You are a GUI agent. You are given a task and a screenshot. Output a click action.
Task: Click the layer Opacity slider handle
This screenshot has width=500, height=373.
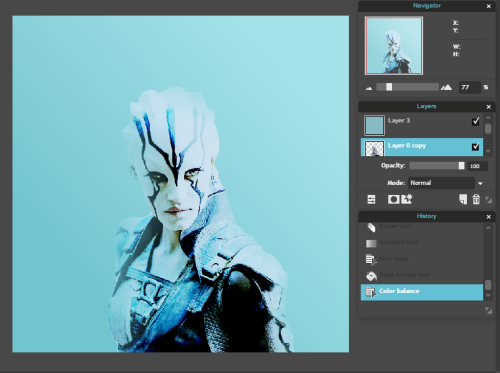[461, 166]
